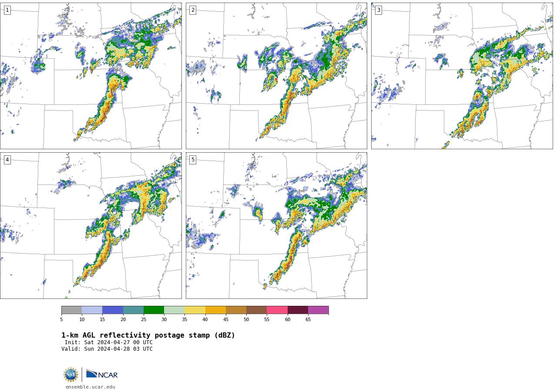Click the colorbar tick label '50'
The height and width of the screenshot is (392, 557).
pyautogui.click(x=246, y=319)
